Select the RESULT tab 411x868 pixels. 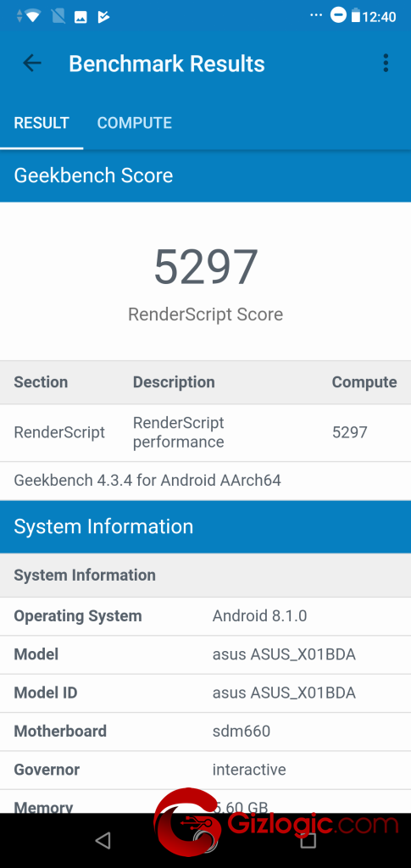pyautogui.click(x=42, y=122)
